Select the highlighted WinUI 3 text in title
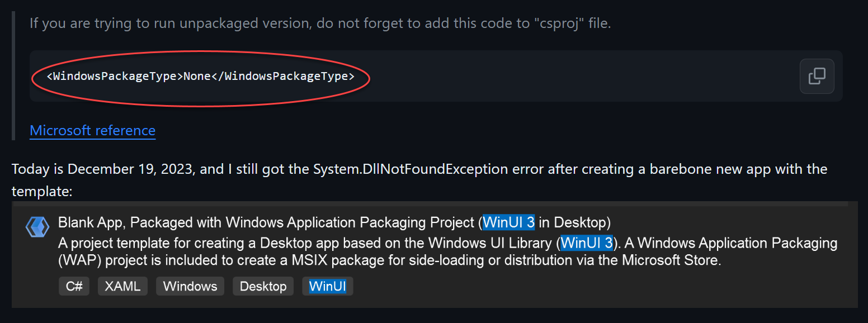Viewport: 868px width, 323px height. click(x=508, y=222)
